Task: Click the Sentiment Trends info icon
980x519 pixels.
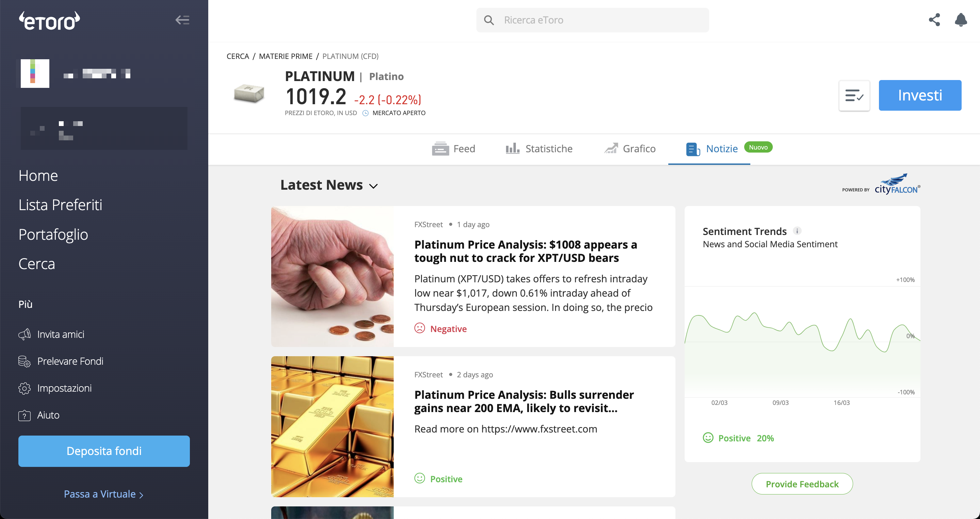Action: (797, 231)
